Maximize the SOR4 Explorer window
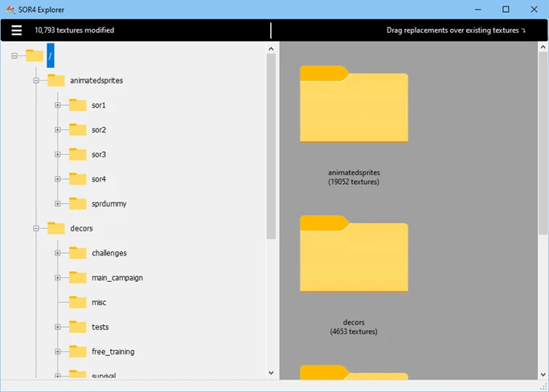The height and width of the screenshot is (392, 549). point(506,10)
